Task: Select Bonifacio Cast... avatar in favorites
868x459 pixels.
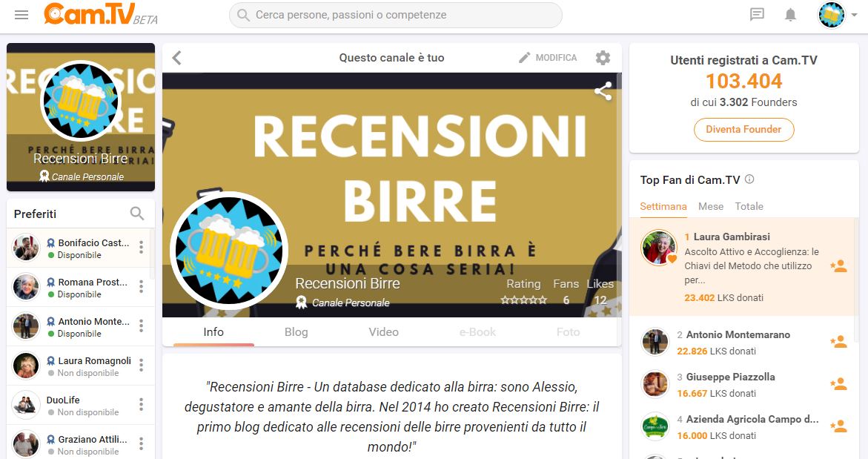Action: pyautogui.click(x=26, y=248)
